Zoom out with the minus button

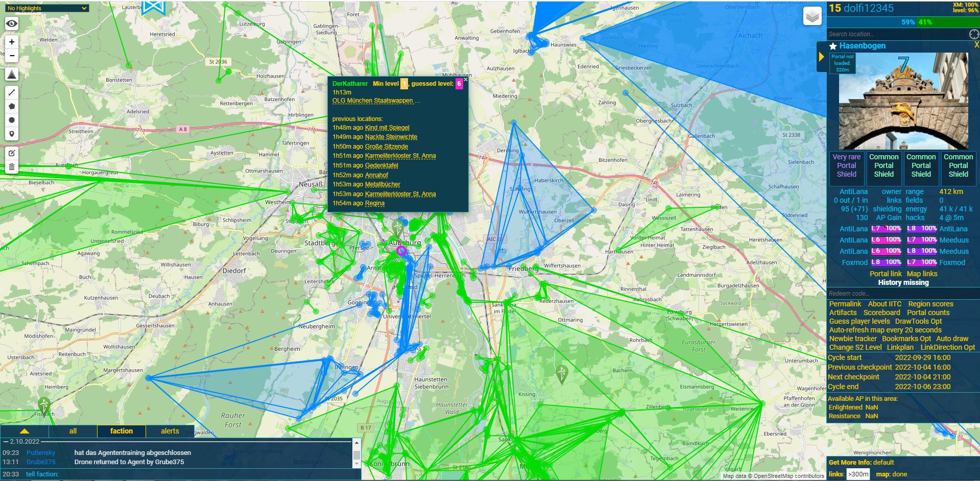point(12,55)
